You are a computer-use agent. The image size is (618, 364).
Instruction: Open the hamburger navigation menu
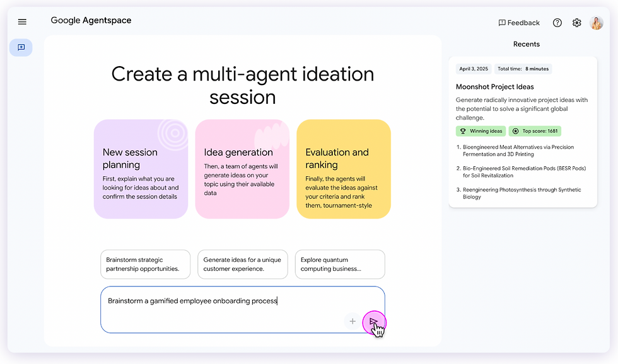tap(22, 21)
